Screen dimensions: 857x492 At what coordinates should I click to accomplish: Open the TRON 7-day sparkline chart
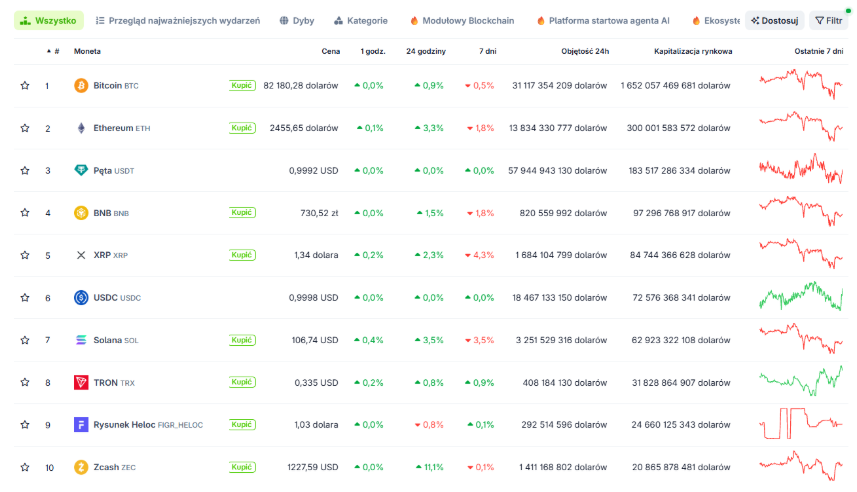coord(801,380)
